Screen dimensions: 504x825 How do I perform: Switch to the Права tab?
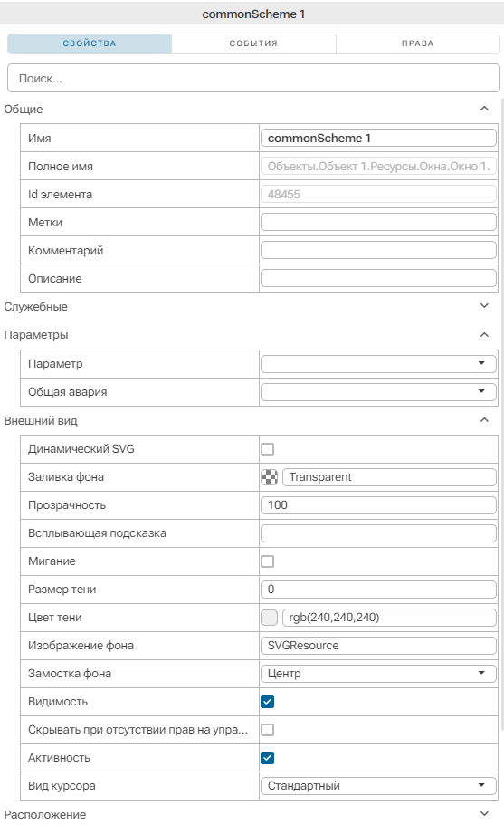click(x=418, y=43)
